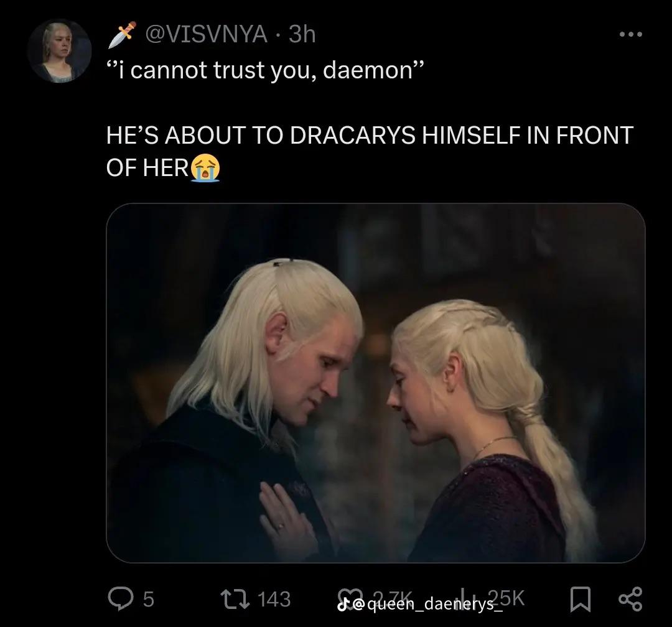Click the "i cannot trust you, daemon" text
Image resolution: width=672 pixels, height=627 pixels.
(x=265, y=70)
